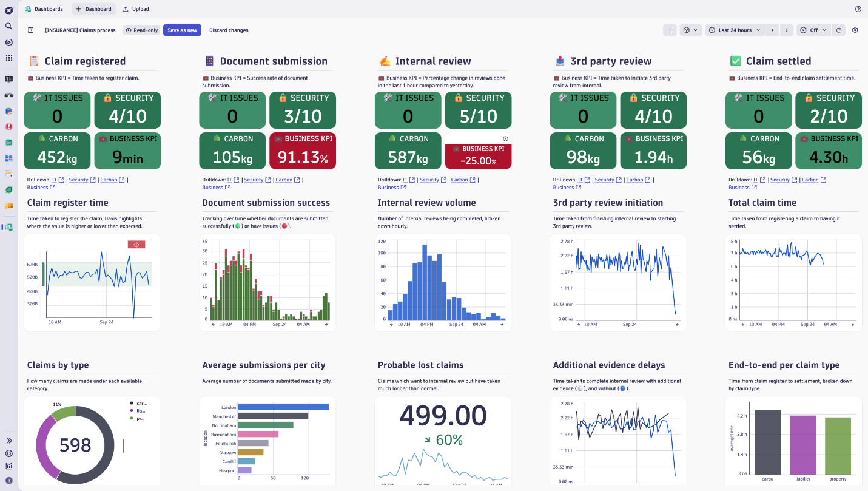Click the Dynatrace logo icon in the sidebar
868x491 pixels.
[x=8, y=10]
